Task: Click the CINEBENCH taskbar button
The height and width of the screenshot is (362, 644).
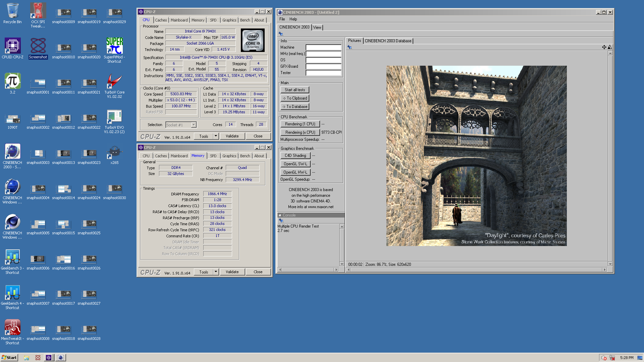Action: 61,358
